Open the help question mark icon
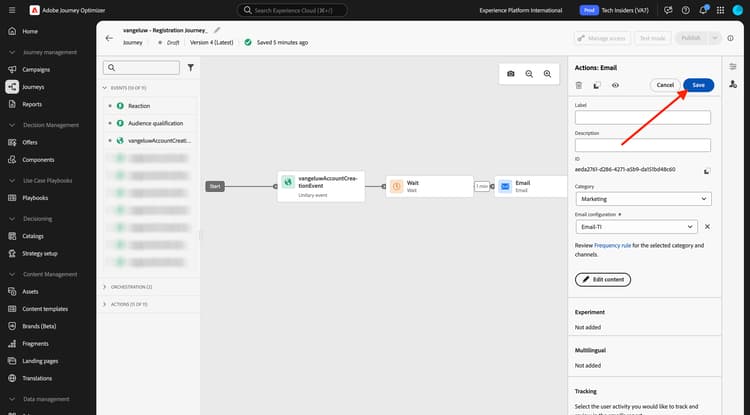 (685, 10)
